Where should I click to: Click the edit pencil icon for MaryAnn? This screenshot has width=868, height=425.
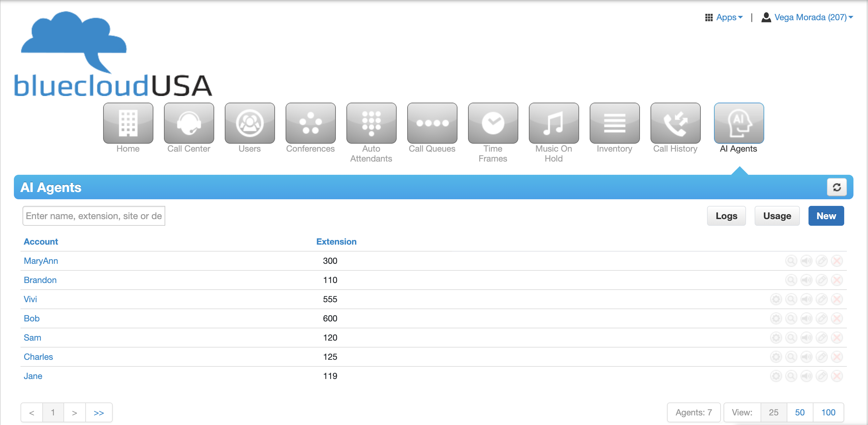[x=821, y=261]
